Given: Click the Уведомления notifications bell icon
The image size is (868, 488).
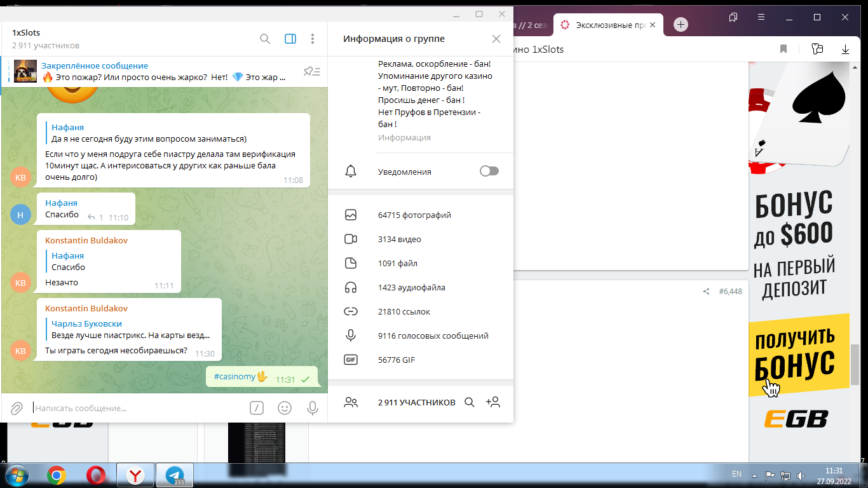Looking at the screenshot, I should (351, 171).
